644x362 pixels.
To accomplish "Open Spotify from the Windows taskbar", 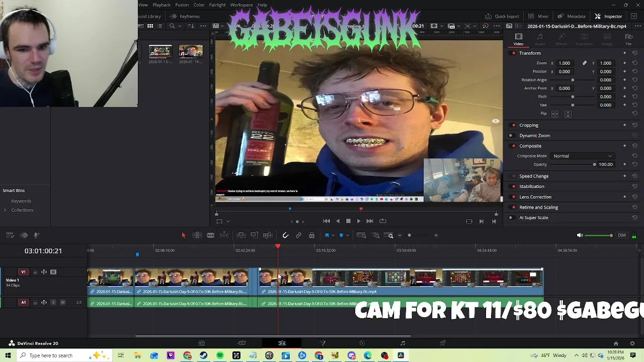I will click(220, 356).
